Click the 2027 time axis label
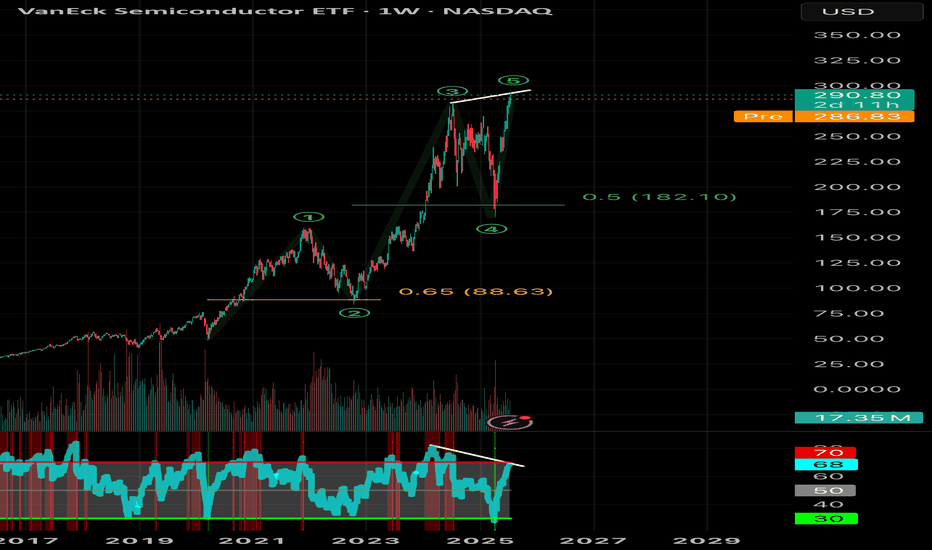This screenshot has height=550, width=932. [x=593, y=540]
